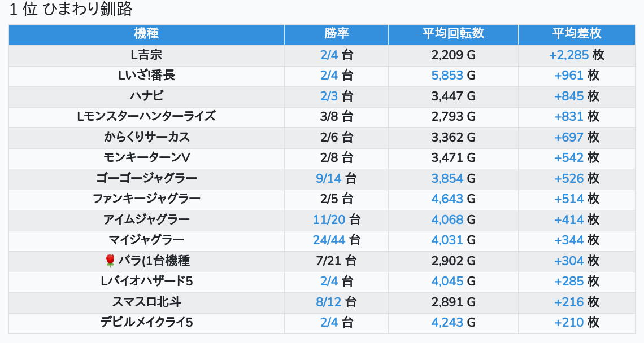Click the ひまわり釧路 rank heading
The width and height of the screenshot is (644, 343).
(88, 9)
